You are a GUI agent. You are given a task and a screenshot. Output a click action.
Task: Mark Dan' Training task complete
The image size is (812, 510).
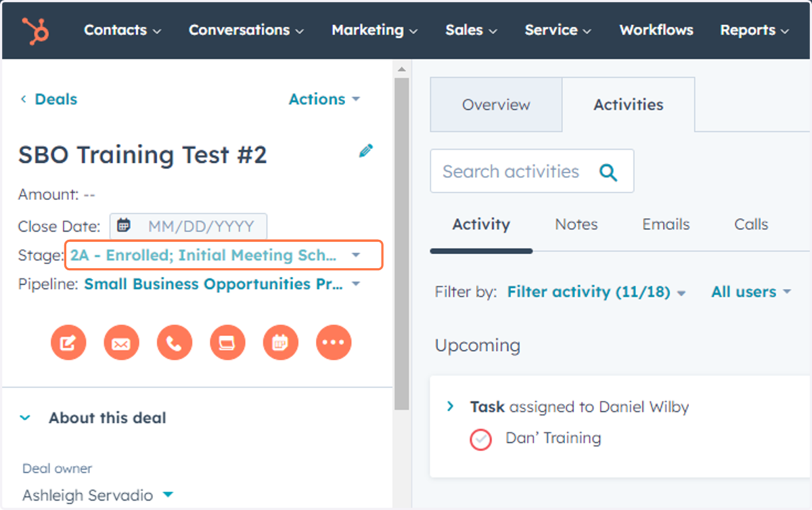pyautogui.click(x=480, y=440)
